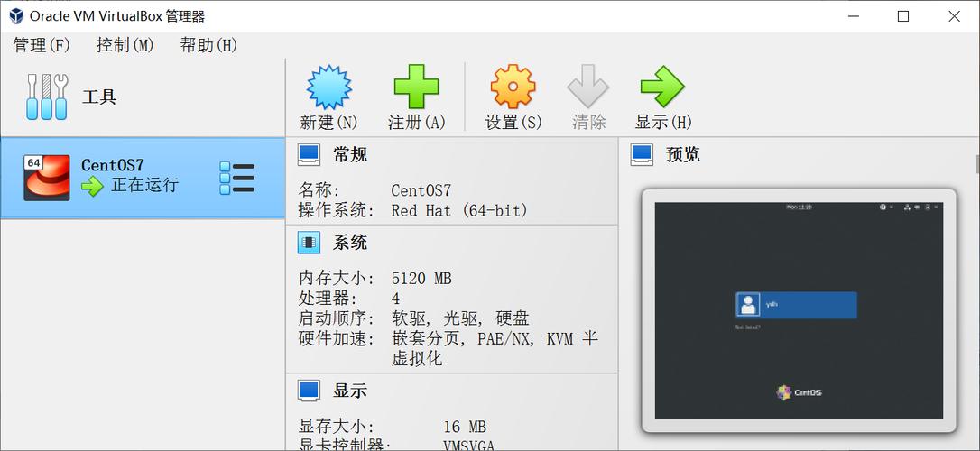This screenshot has width=980, height=451.
Task: Click the 显示(H) green arrow icon
Action: [662, 87]
